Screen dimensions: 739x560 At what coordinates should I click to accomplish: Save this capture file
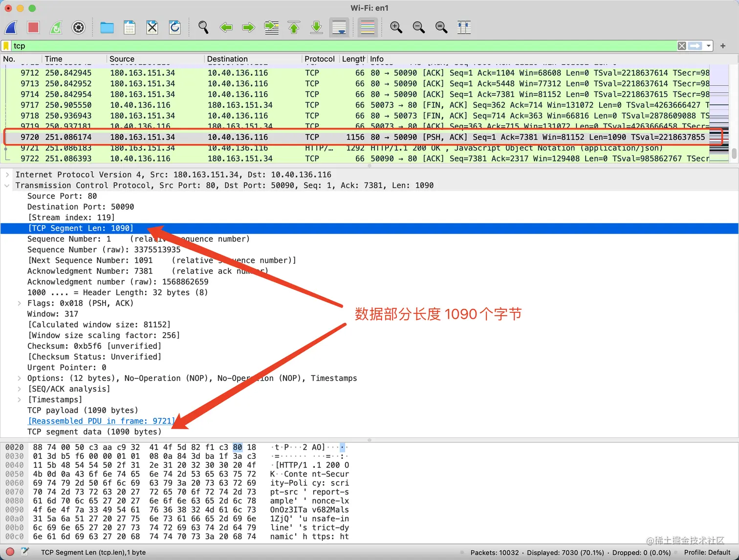point(130,27)
